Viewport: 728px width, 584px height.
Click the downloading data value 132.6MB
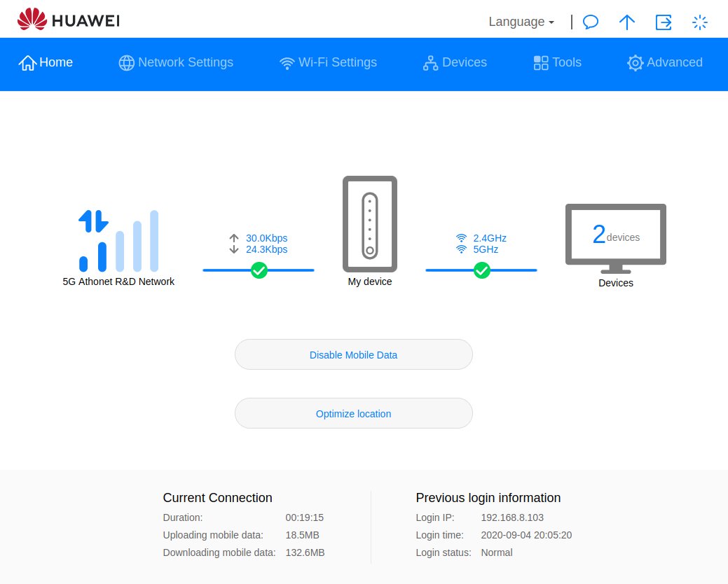tap(305, 553)
